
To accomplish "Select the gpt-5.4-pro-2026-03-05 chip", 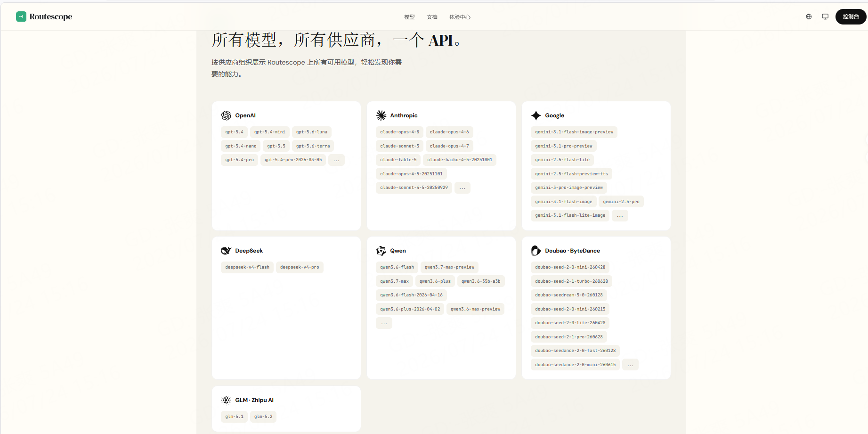I will click(x=293, y=160).
